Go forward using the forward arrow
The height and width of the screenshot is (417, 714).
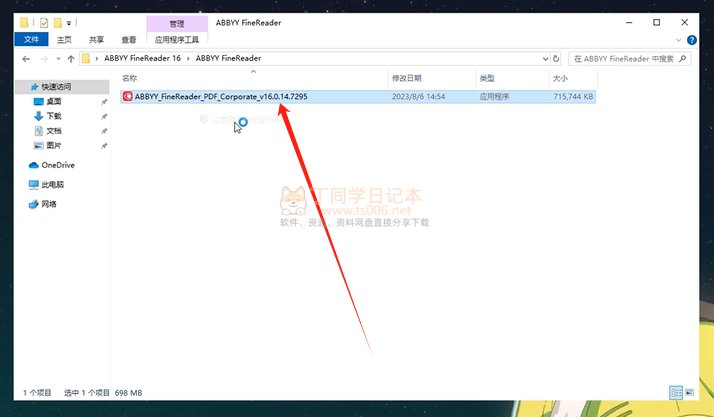click(x=44, y=59)
